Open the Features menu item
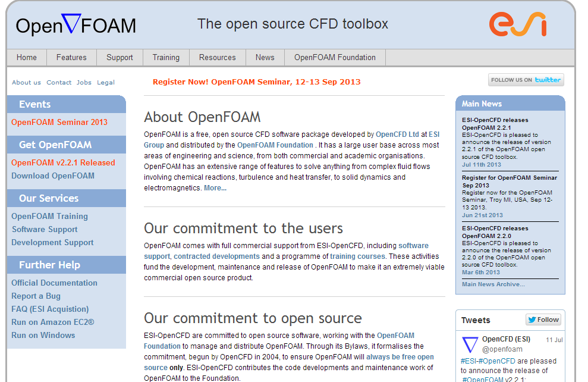This screenshot has height=382, width=588. (x=71, y=57)
